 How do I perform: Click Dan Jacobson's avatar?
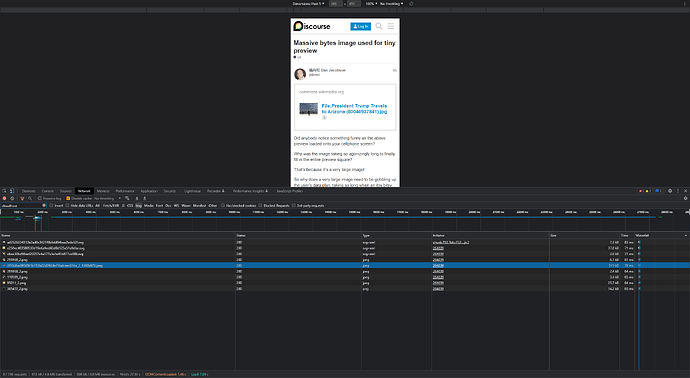[300, 74]
